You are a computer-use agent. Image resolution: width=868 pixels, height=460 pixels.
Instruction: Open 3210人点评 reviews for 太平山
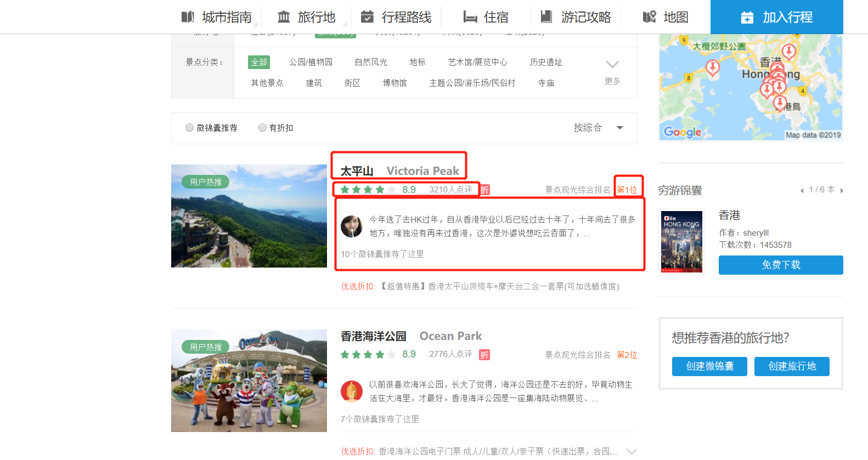[450, 190]
